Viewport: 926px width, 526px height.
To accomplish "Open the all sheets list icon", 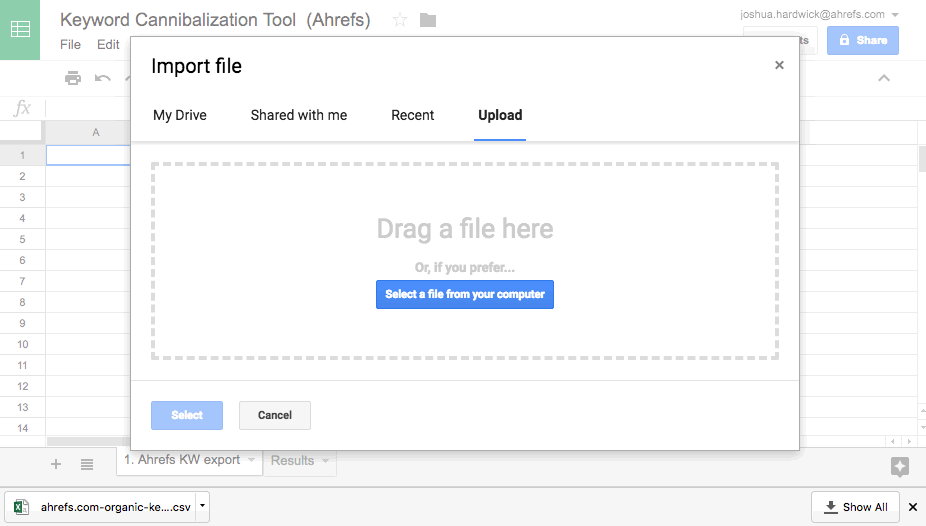I will click(x=87, y=464).
